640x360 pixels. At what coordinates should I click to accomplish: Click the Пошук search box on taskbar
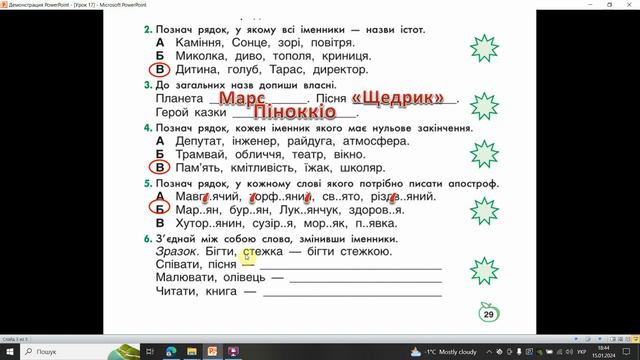[x=80, y=351]
